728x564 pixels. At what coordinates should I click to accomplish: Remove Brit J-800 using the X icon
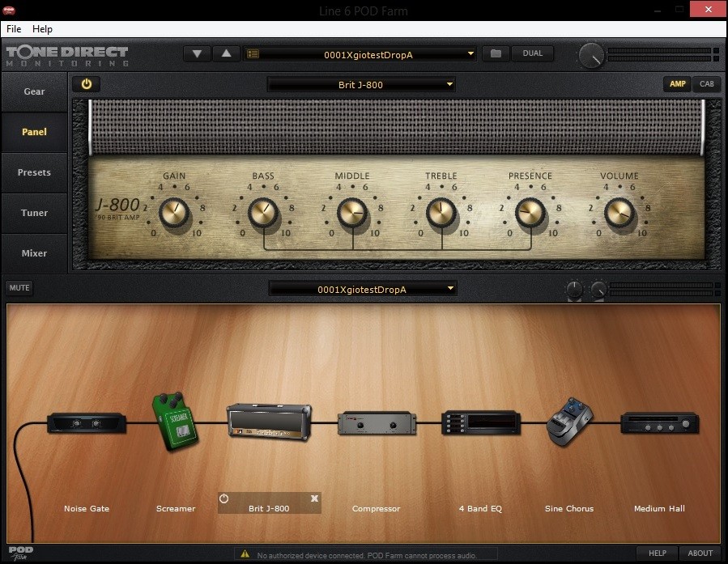(314, 498)
